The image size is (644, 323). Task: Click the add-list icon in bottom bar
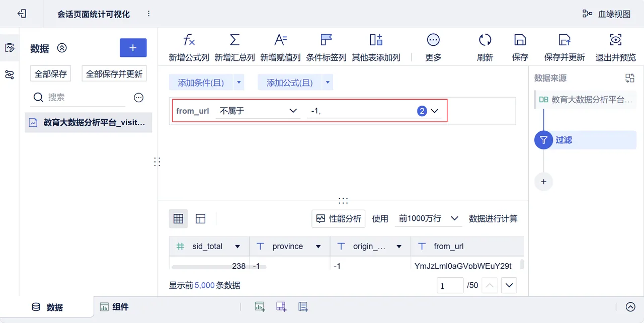tap(303, 306)
